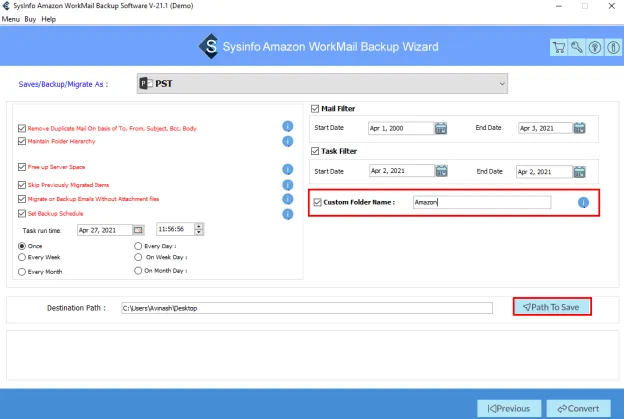Open the Help menu
Viewport: 624px width, 419px height.
pyautogui.click(x=48, y=19)
